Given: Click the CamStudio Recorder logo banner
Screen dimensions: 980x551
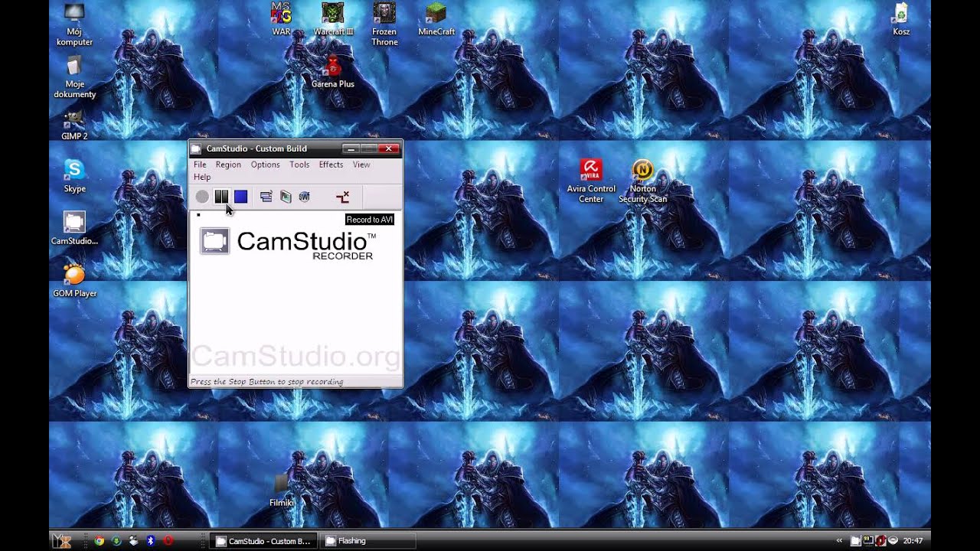Looking at the screenshot, I should [288, 243].
